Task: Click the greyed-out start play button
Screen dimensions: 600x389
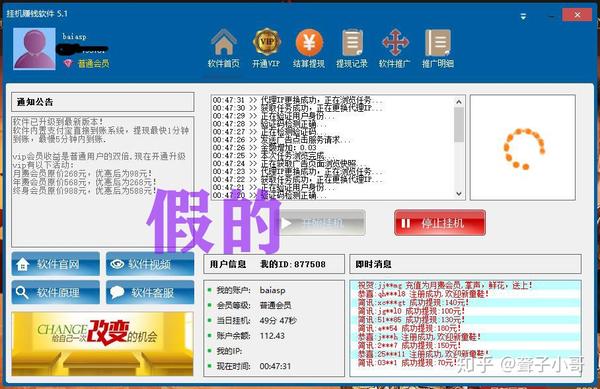Action: tap(322, 223)
